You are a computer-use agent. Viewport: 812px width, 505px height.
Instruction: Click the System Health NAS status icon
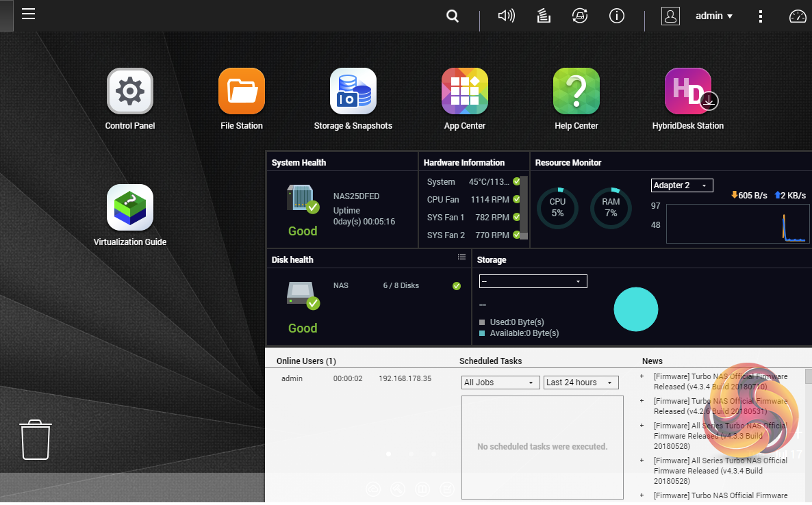(303, 199)
